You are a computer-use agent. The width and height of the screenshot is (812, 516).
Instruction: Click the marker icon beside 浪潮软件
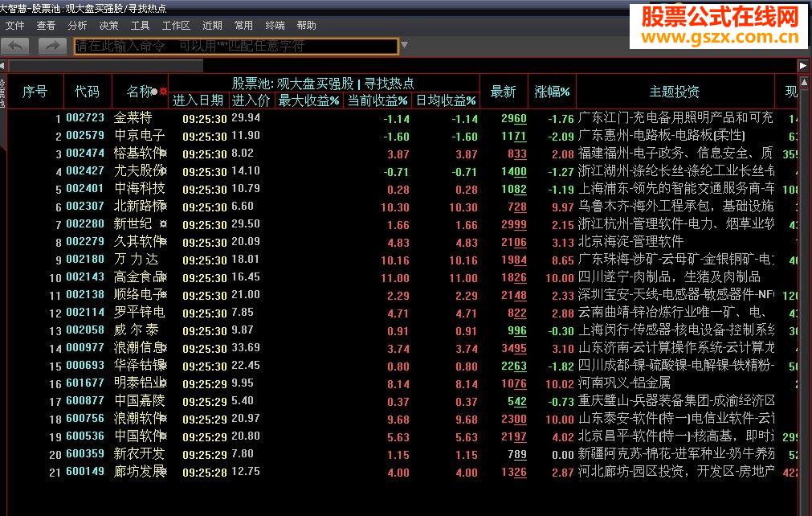coord(165,419)
